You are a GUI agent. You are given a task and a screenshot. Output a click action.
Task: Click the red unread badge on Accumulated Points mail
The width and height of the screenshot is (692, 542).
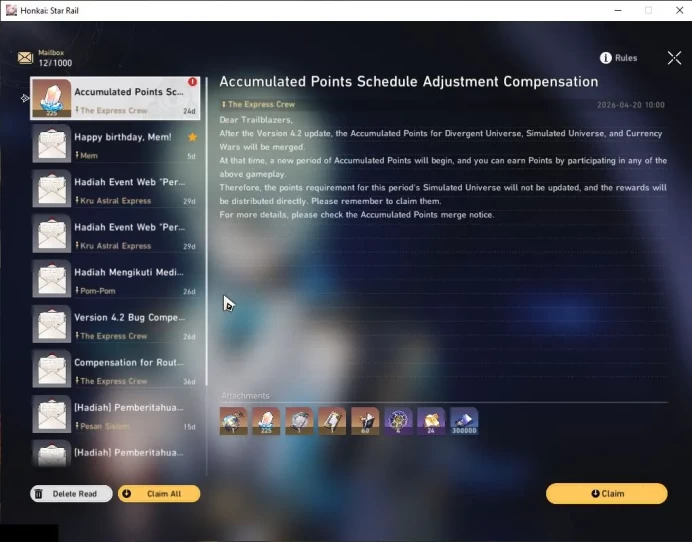click(192, 82)
